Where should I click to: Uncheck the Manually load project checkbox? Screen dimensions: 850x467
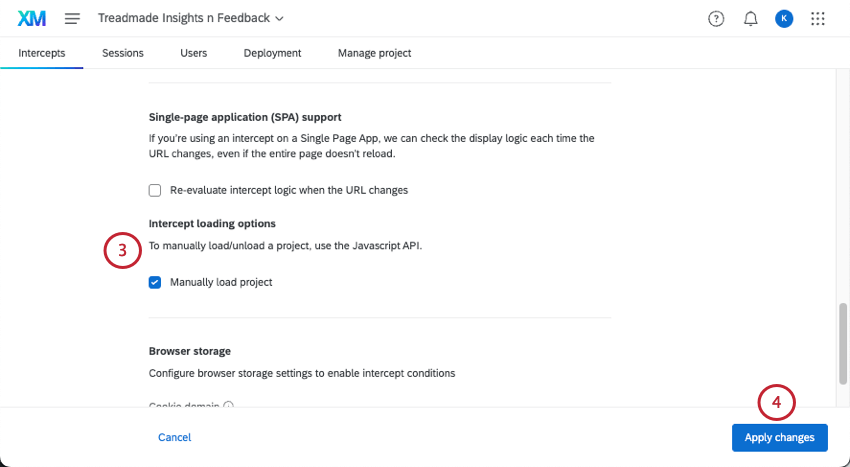pyautogui.click(x=155, y=282)
